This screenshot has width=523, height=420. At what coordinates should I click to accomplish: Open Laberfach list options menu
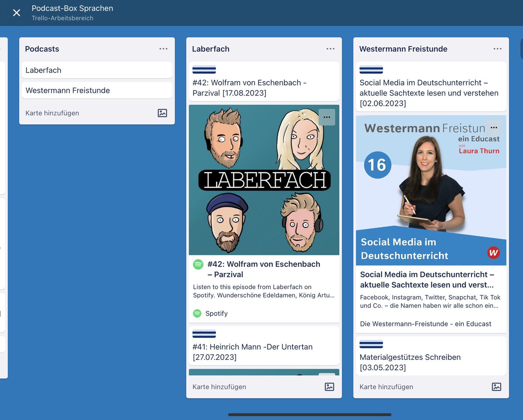tap(330, 49)
